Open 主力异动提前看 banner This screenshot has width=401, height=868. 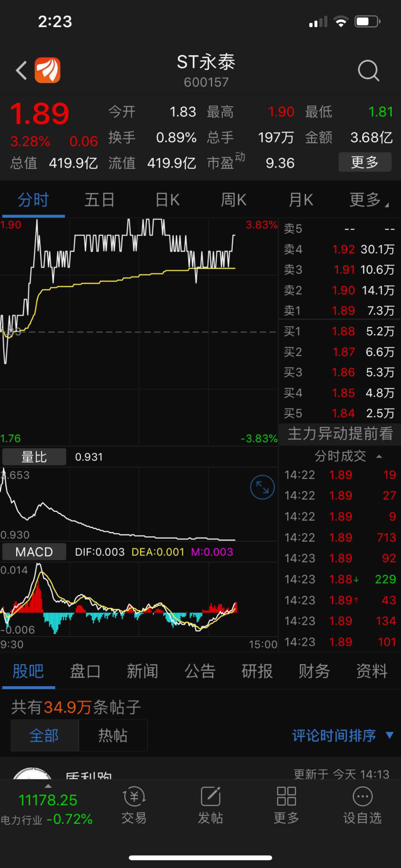tap(340, 434)
